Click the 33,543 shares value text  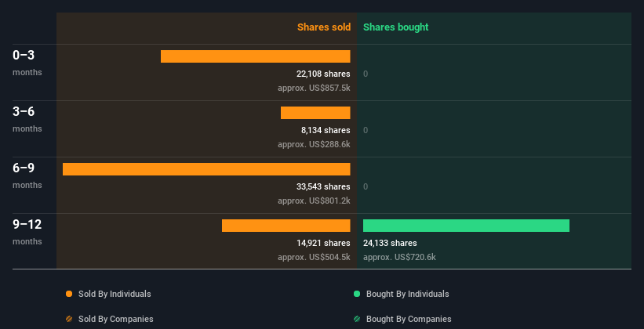323,186
